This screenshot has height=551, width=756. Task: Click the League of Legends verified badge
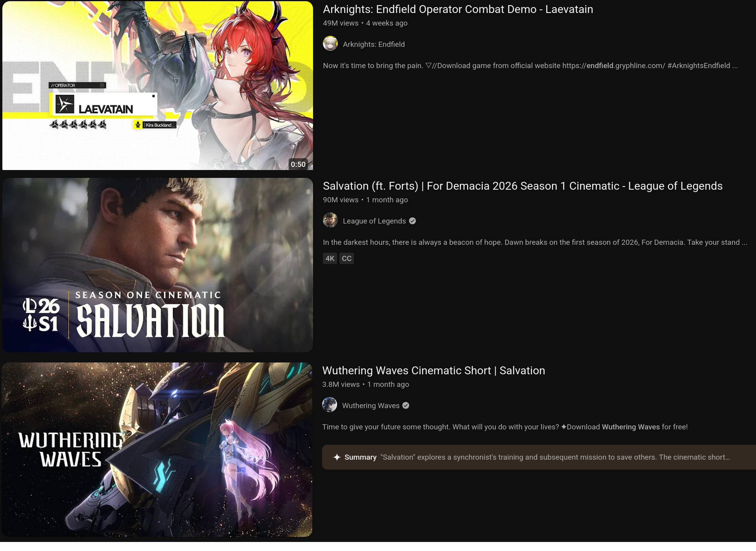coord(412,221)
